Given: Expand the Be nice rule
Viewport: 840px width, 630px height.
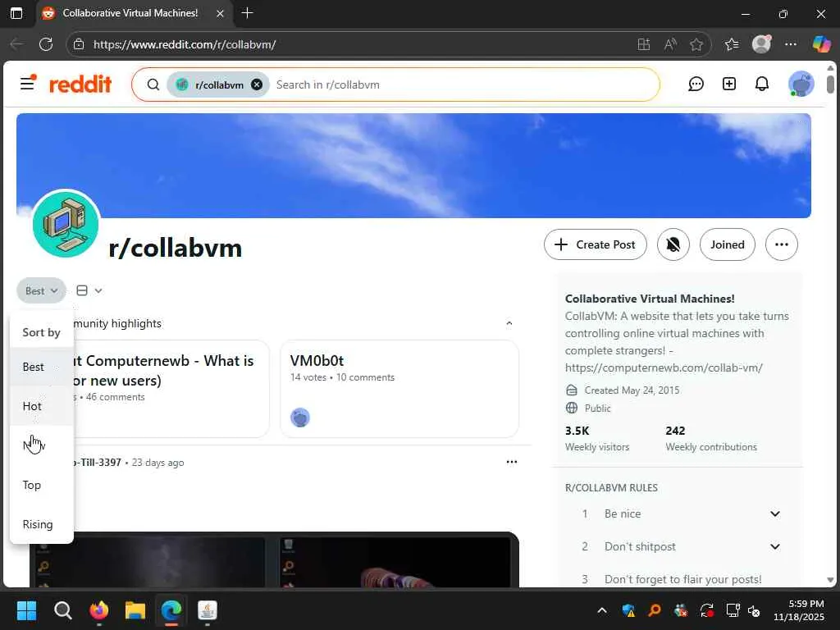Looking at the screenshot, I should tap(774, 514).
